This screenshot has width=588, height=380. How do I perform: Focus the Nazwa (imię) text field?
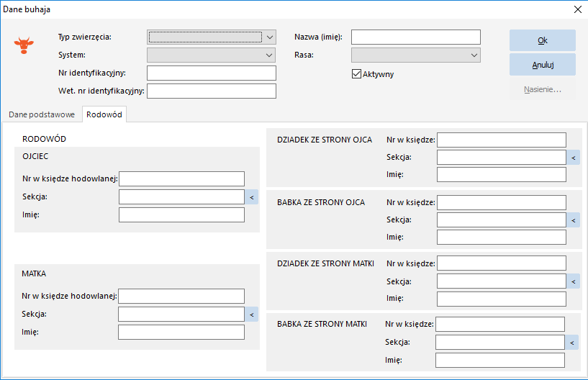(x=416, y=37)
